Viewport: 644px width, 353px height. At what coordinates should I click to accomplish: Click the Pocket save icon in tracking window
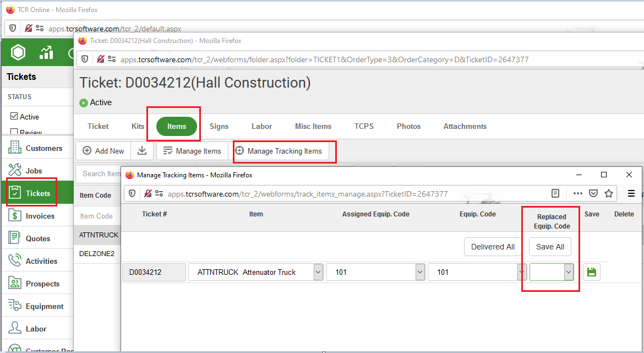point(593,193)
